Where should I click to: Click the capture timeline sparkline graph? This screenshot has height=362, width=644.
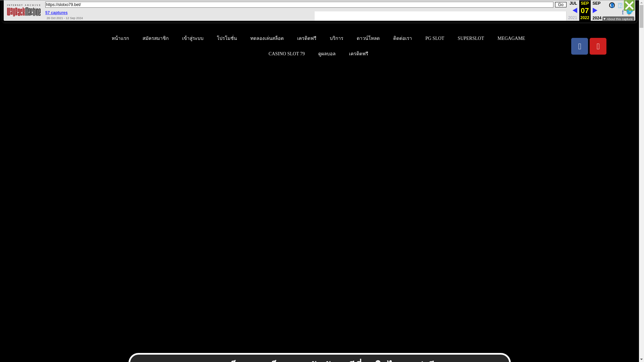[440, 16]
